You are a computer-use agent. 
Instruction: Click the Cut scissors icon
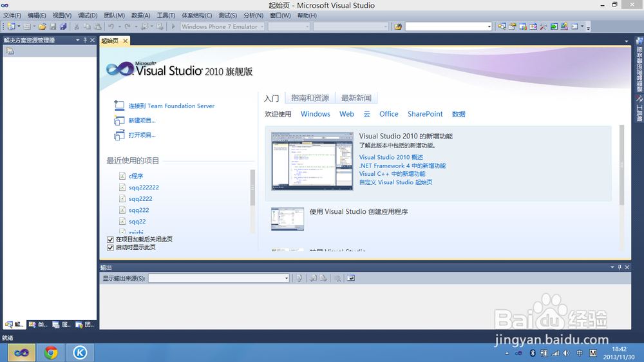[77, 26]
